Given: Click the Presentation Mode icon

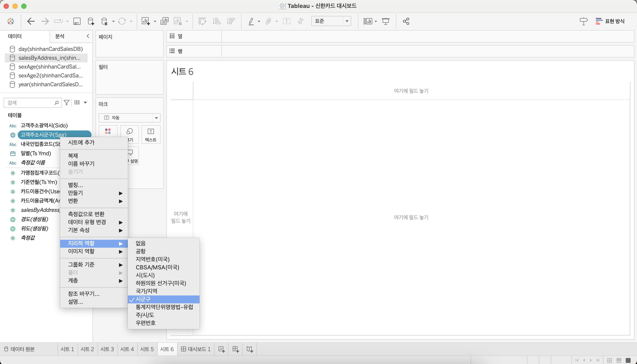Looking at the screenshot, I should tap(386, 21).
